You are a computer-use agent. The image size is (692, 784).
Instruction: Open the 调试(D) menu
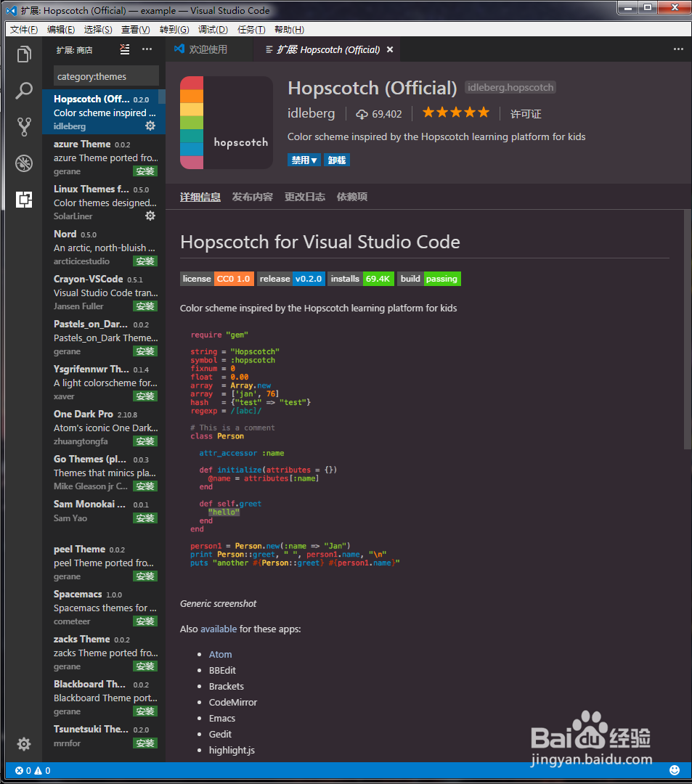[213, 30]
